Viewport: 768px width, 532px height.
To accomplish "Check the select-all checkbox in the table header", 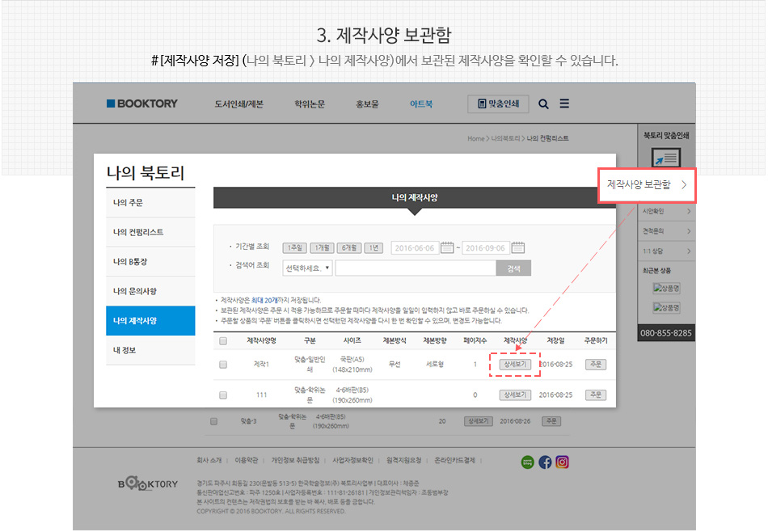I will coord(223,340).
